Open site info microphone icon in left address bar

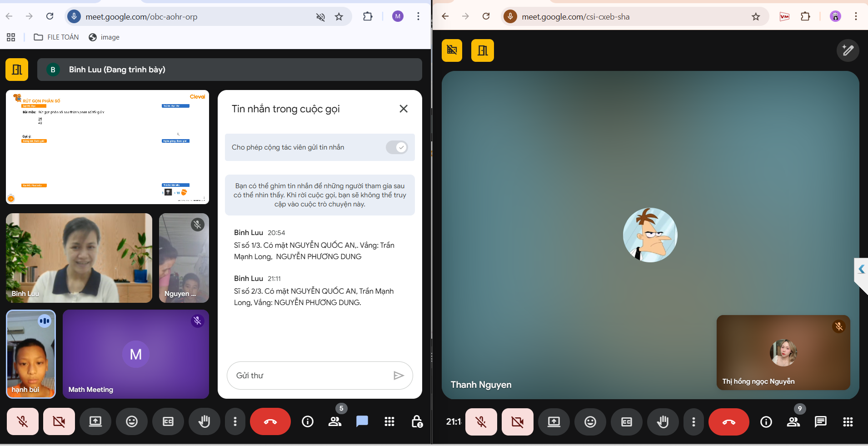[74, 17]
